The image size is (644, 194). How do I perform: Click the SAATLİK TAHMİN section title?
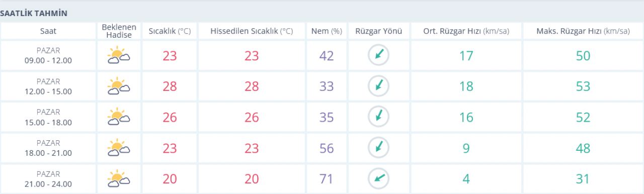click(34, 13)
